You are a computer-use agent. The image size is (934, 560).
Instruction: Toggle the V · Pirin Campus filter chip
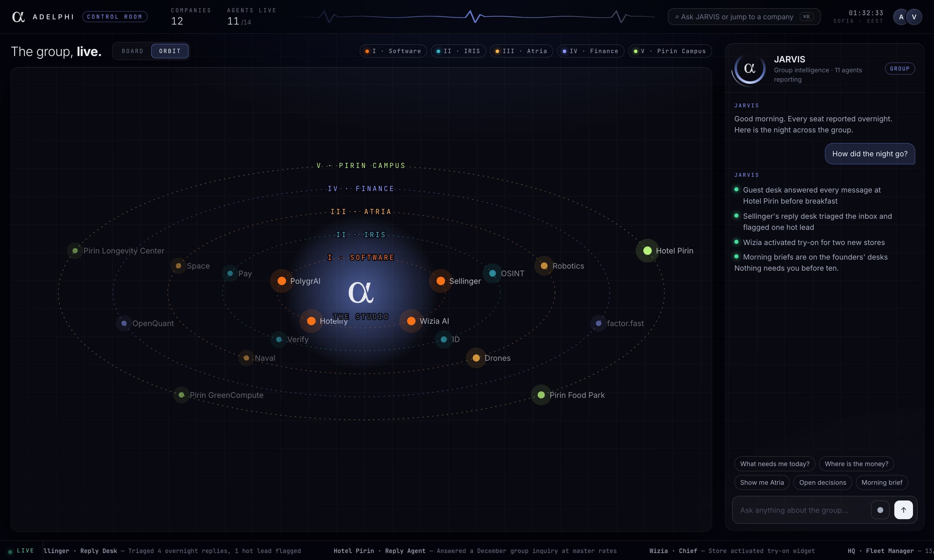[670, 51]
